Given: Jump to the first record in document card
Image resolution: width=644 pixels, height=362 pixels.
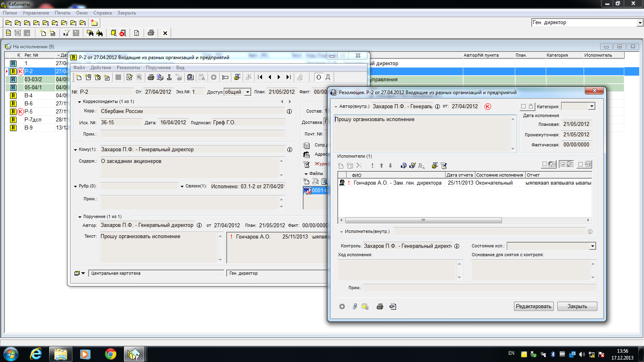Looking at the screenshot, I should 260,77.
